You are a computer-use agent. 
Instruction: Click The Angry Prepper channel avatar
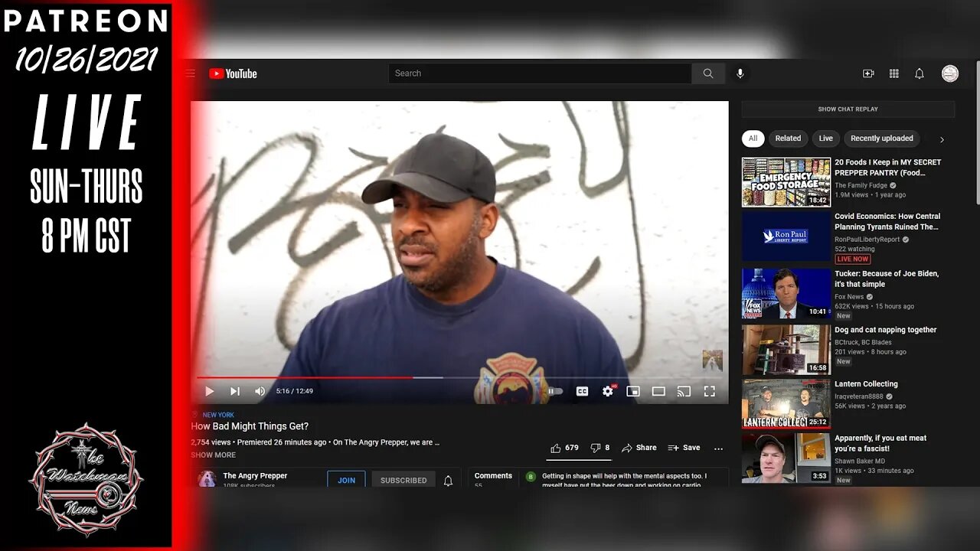point(207,479)
